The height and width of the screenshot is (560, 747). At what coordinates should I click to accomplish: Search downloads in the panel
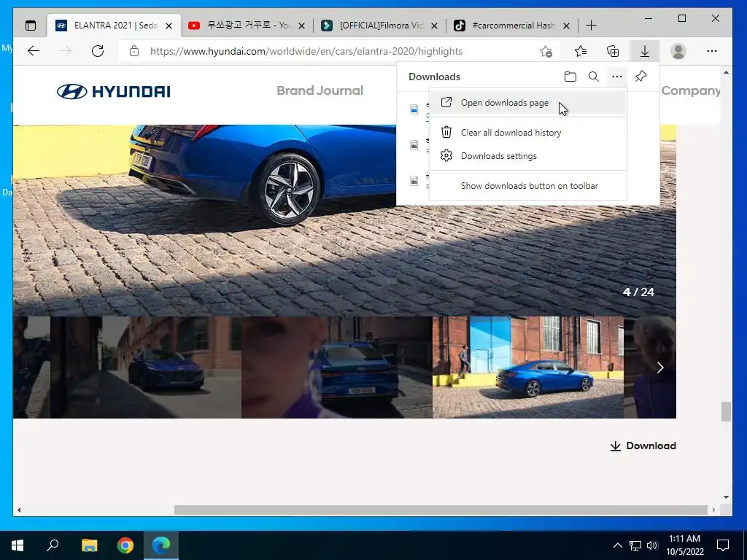[x=594, y=77]
